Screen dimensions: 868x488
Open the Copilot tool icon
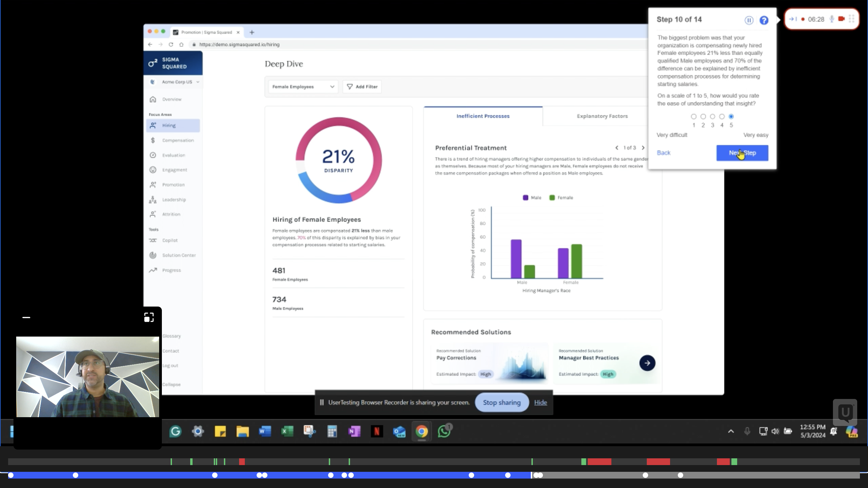[153, 240]
